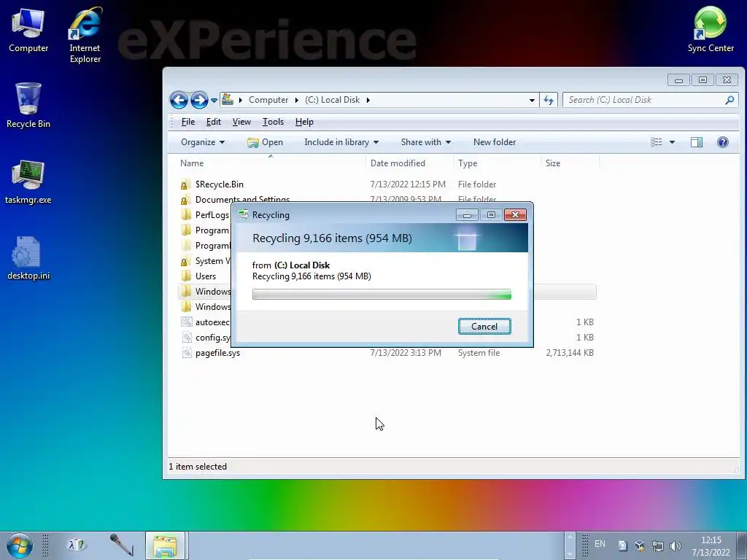
Task: Open recent pages dropdown arrow
Action: 214,101
